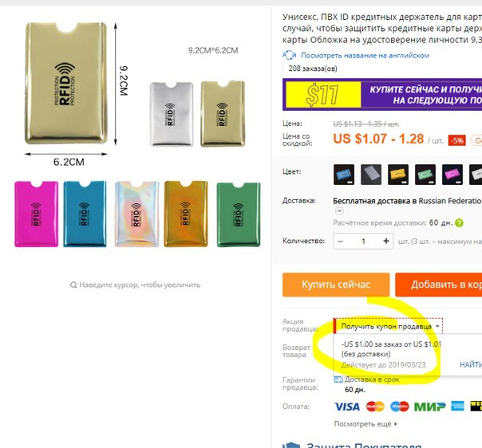Click the Visa payment icon
Viewport: 482px width, 448px height.
347,407
